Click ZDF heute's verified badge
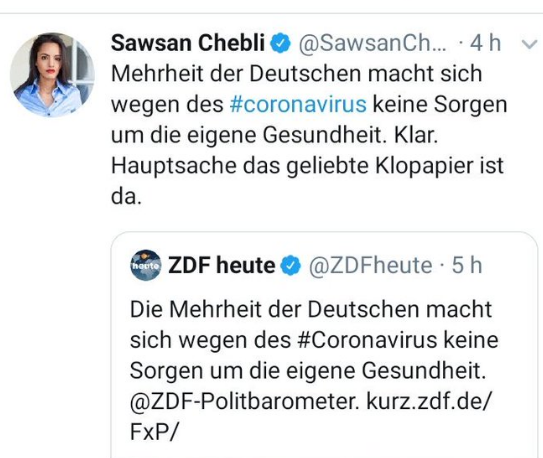 [x=290, y=266]
